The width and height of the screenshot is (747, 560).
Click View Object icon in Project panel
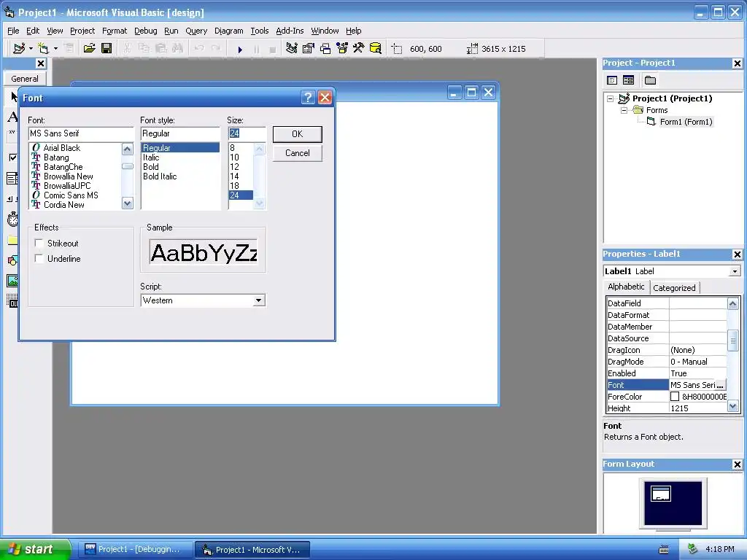tap(628, 80)
